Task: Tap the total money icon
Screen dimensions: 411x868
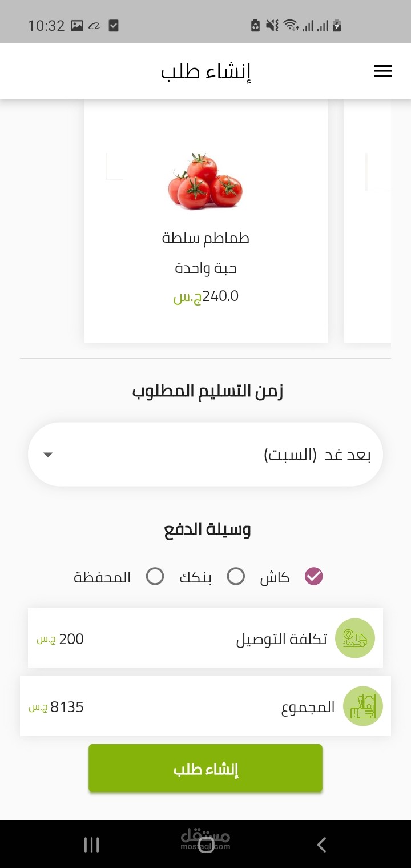Action: coord(363,706)
